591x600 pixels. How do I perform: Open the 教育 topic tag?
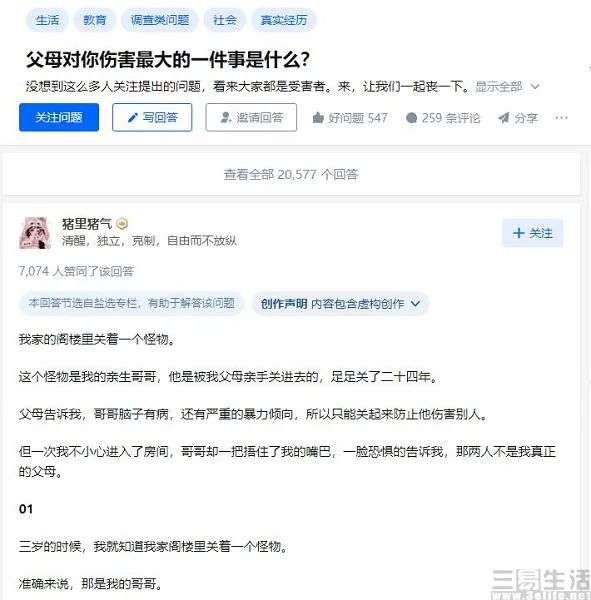(95, 20)
